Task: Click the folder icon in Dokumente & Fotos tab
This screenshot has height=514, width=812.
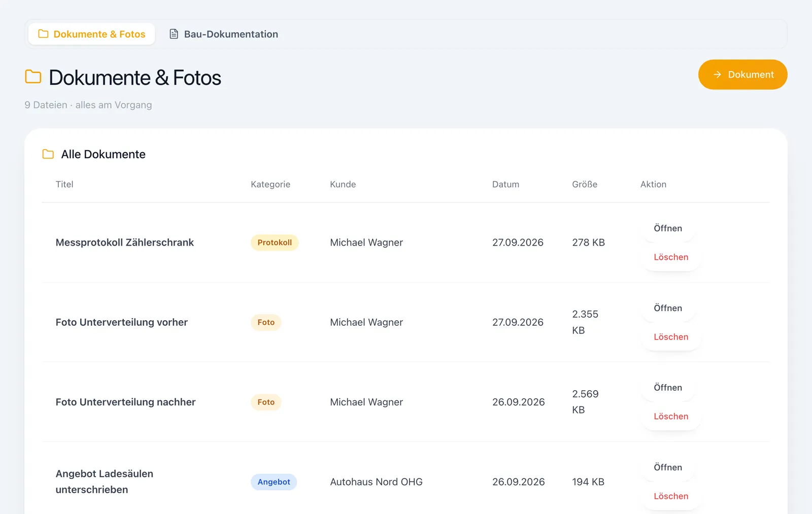Action: [43, 34]
